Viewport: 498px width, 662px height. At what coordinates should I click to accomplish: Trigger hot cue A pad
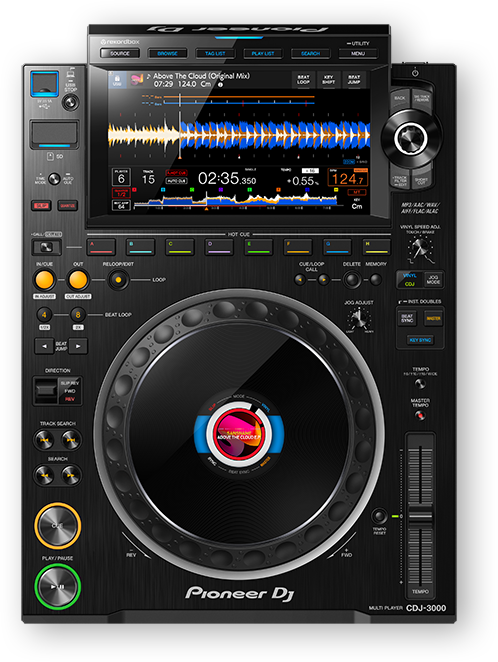pos(101,247)
